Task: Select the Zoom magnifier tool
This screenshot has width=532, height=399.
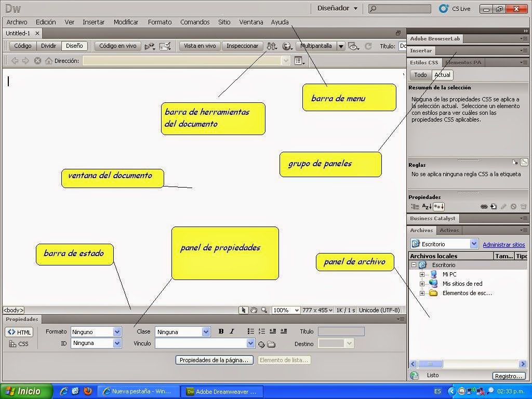Action: click(x=264, y=310)
